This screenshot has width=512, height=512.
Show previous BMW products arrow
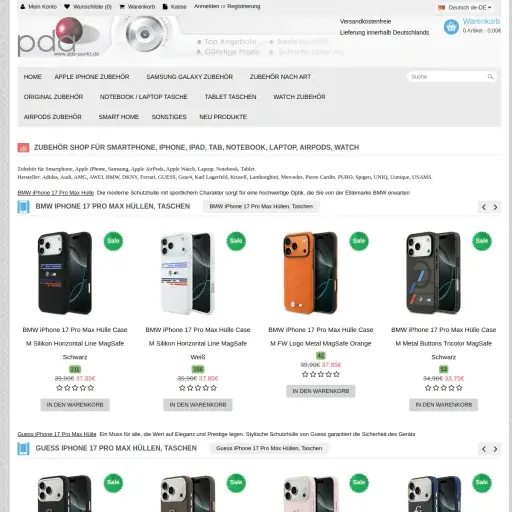[x=484, y=207]
